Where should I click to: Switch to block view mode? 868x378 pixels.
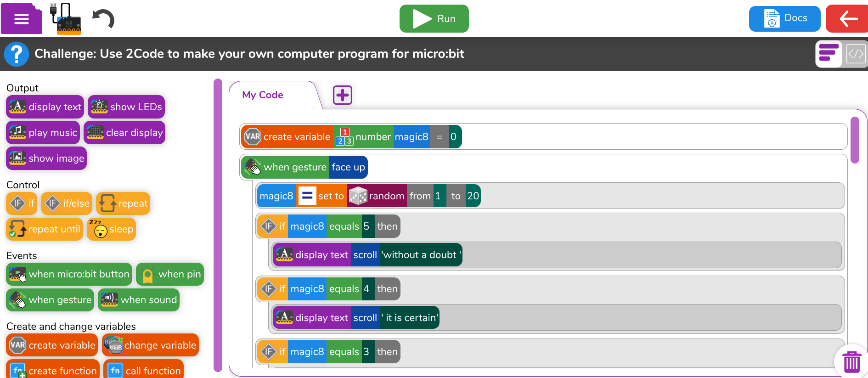pyautogui.click(x=829, y=54)
